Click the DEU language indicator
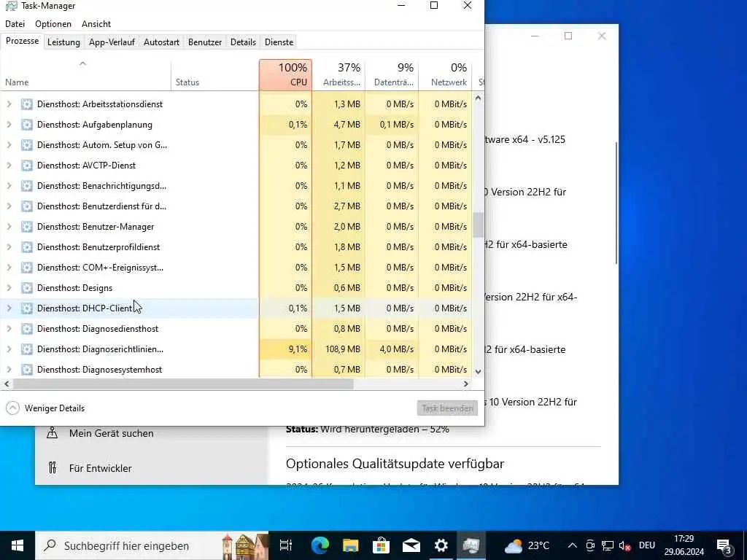 point(646,545)
